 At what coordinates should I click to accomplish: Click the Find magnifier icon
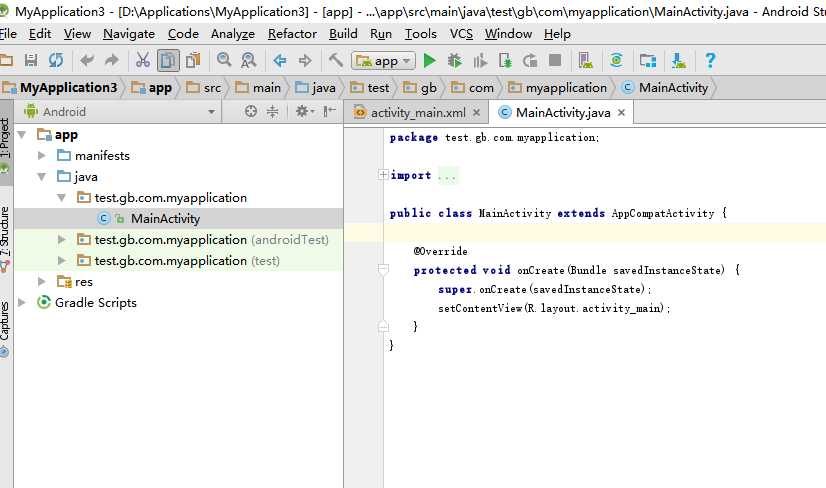[x=224, y=61]
